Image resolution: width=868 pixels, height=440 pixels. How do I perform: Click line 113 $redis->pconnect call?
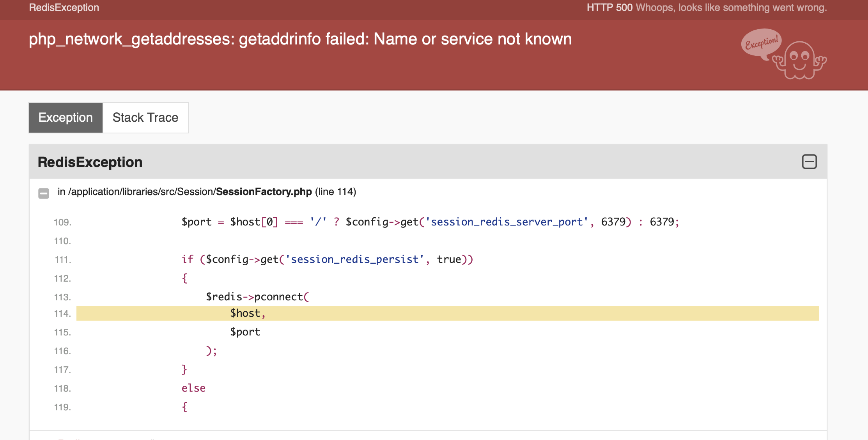257,297
